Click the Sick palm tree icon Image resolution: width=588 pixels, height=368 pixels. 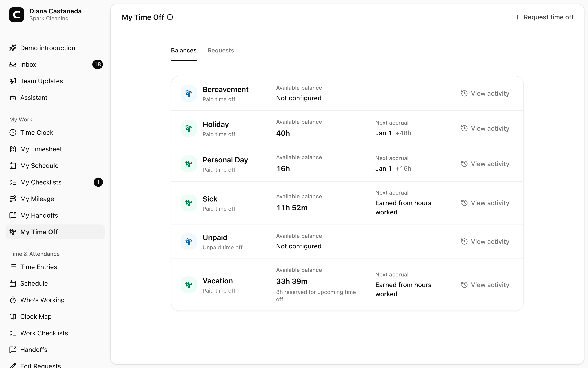click(189, 203)
